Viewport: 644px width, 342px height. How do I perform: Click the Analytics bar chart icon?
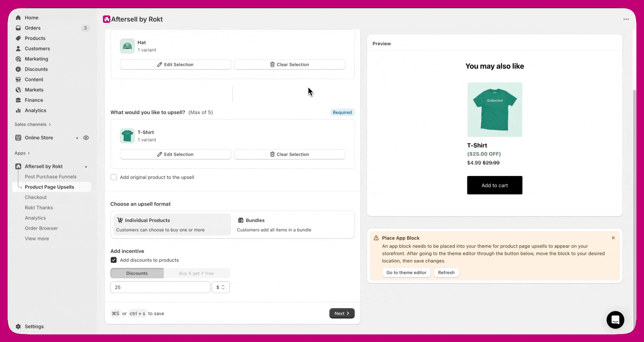coord(18,111)
